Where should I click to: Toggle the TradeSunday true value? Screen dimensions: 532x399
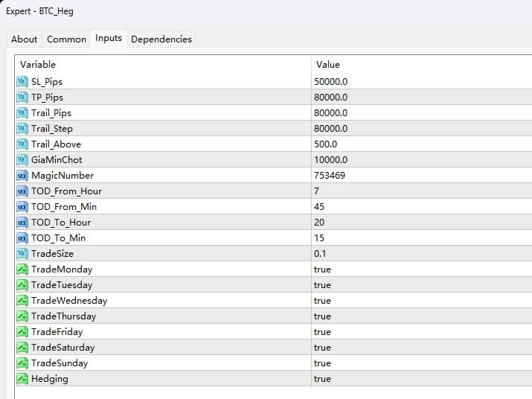[322, 363]
